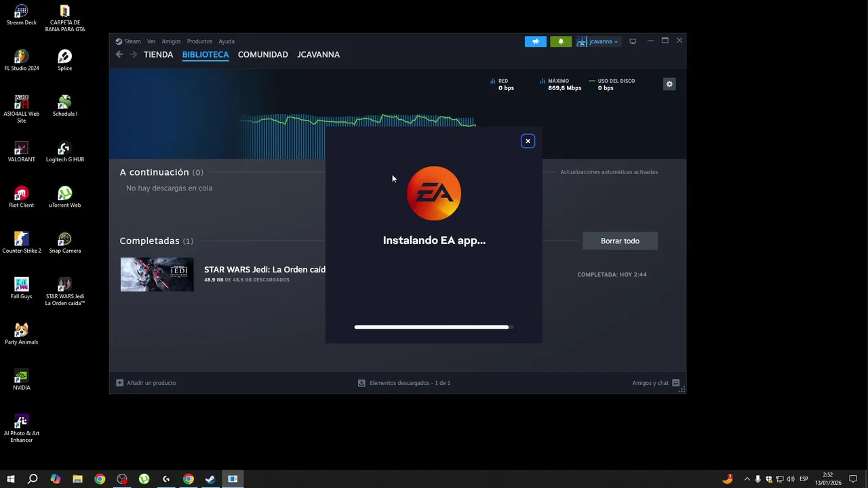The width and height of the screenshot is (868, 488).
Task: Click STAR WARS Jedi: La Orden caída title
Action: click(x=264, y=270)
